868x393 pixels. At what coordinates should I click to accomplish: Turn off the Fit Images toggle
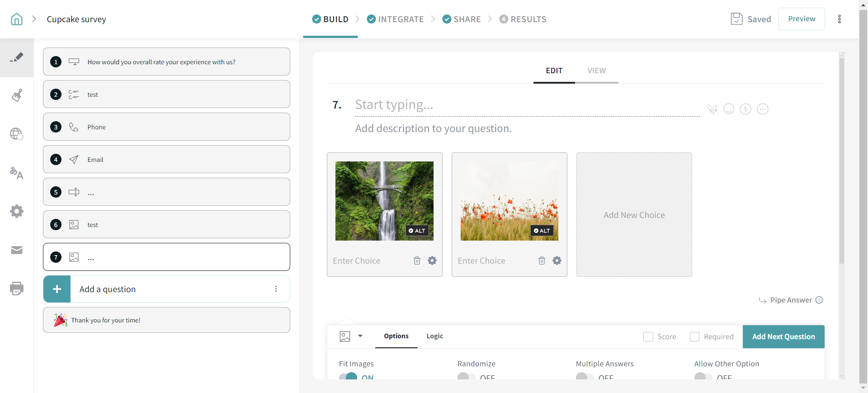(x=348, y=377)
